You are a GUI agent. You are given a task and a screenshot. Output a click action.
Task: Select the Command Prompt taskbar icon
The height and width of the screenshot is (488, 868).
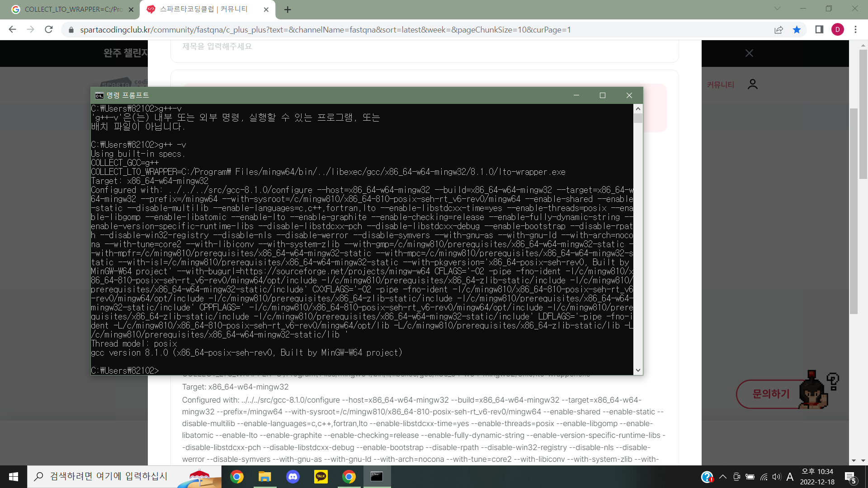tap(377, 477)
